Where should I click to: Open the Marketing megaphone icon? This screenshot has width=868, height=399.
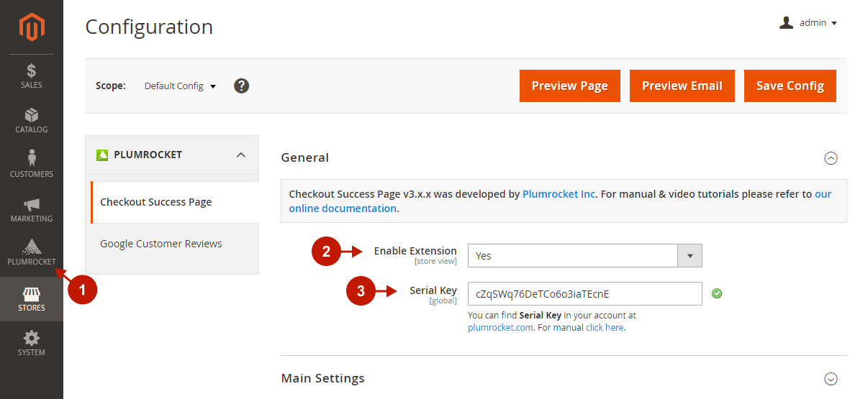point(32,205)
